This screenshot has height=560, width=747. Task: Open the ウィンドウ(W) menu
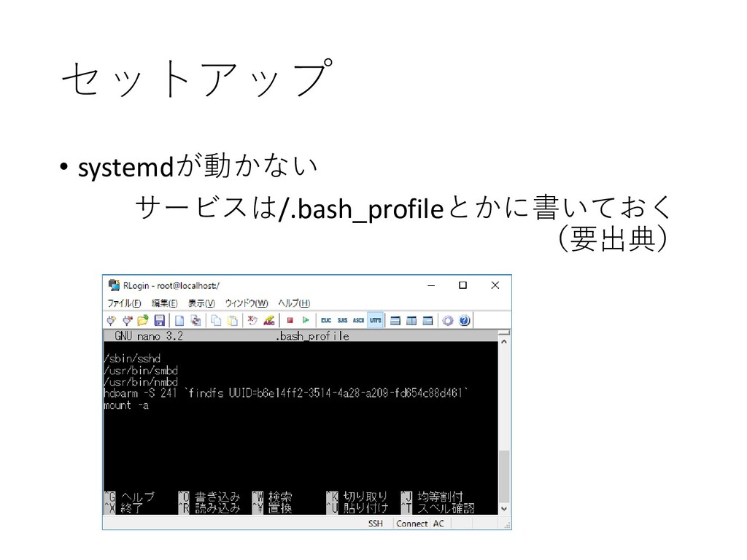[247, 303]
